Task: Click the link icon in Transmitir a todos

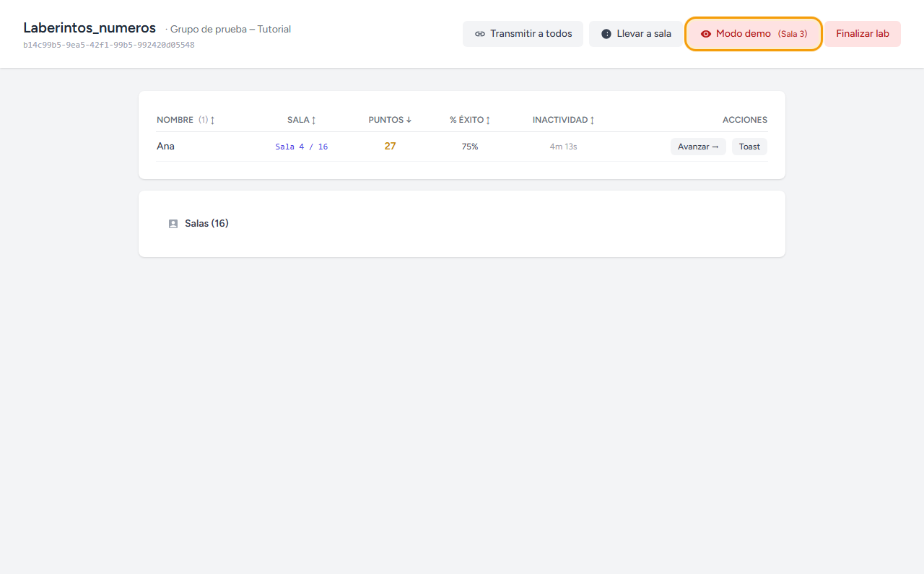Action: (x=480, y=34)
